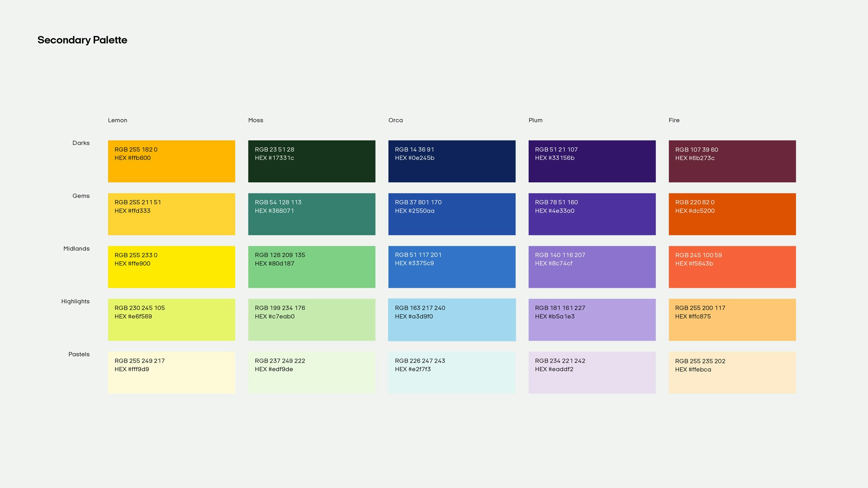Select the Moss Gems swatch #368071
The width and height of the screenshot is (868, 488).
pos(312,214)
